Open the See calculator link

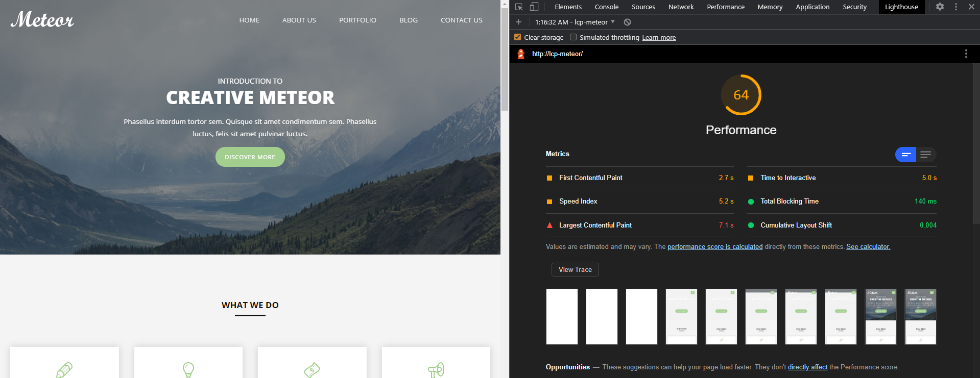[868, 246]
